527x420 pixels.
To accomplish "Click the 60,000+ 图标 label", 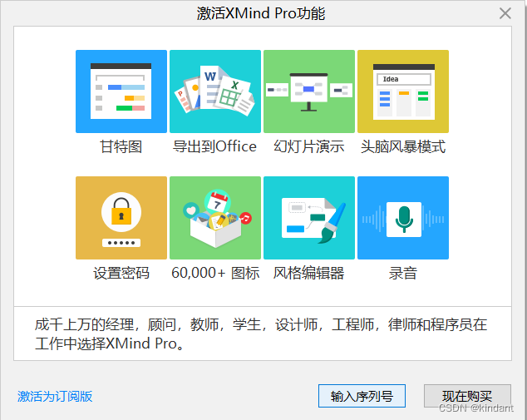I will click(215, 273).
